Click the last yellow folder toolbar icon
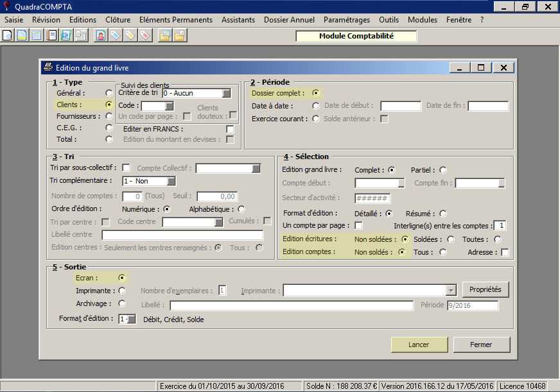This screenshot has height=392, width=560. [180, 36]
